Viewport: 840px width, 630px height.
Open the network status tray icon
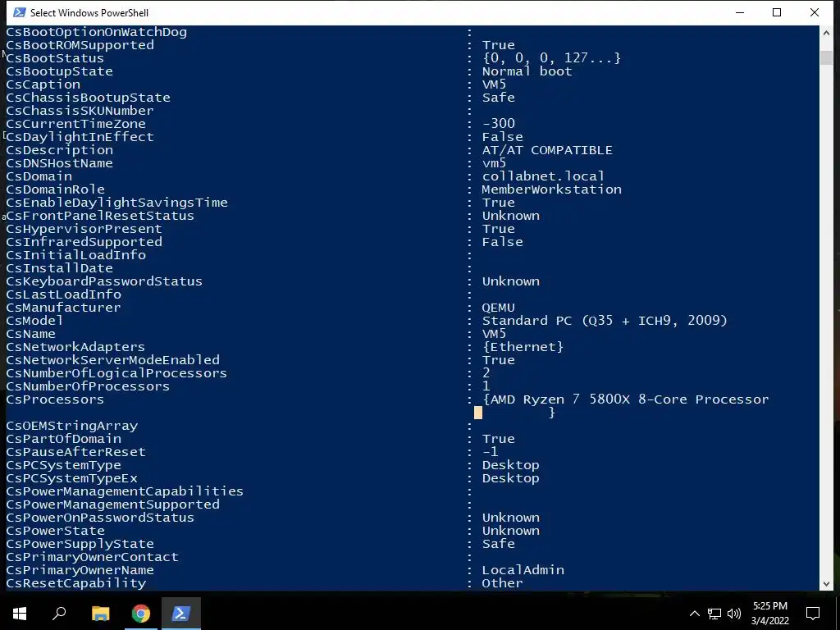714,614
